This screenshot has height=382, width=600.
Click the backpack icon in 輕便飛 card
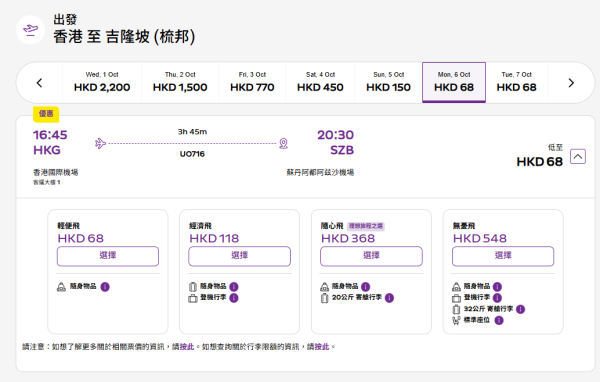(x=61, y=287)
